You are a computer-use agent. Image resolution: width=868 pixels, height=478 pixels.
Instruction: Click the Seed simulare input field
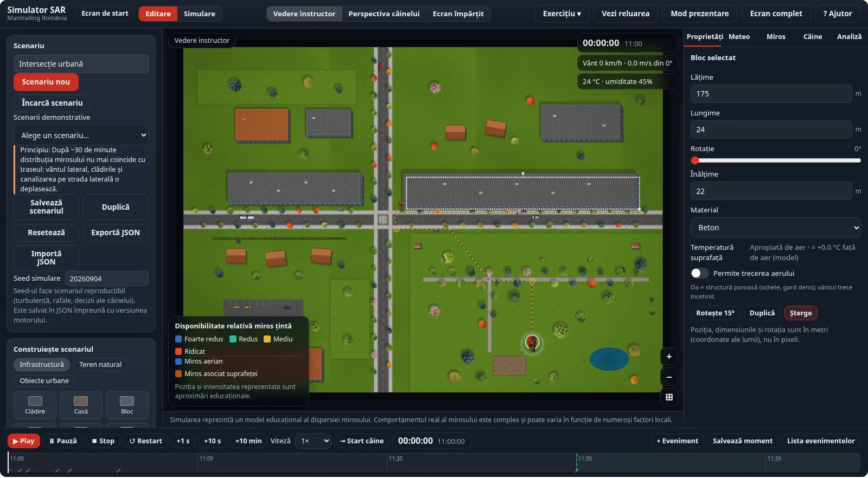[107, 279]
